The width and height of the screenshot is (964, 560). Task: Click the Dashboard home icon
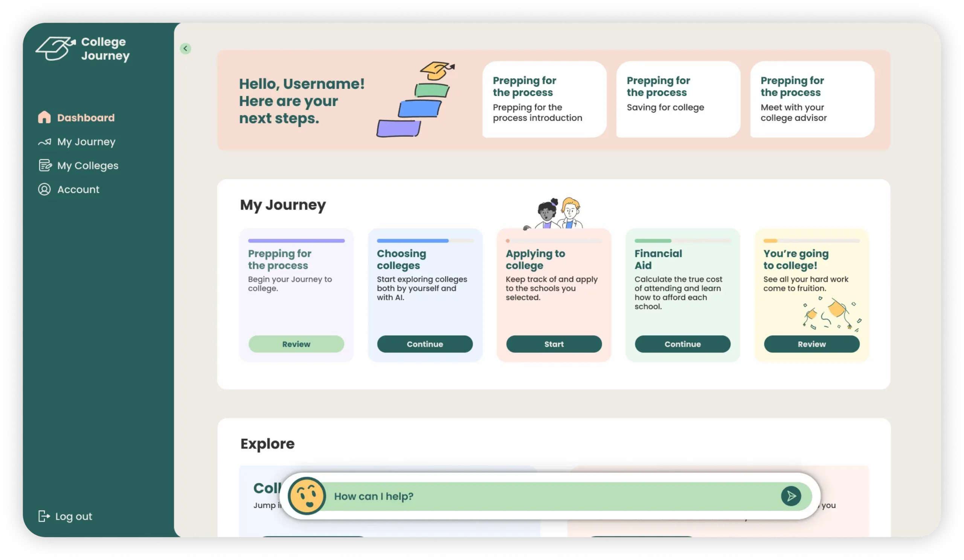coord(44,117)
